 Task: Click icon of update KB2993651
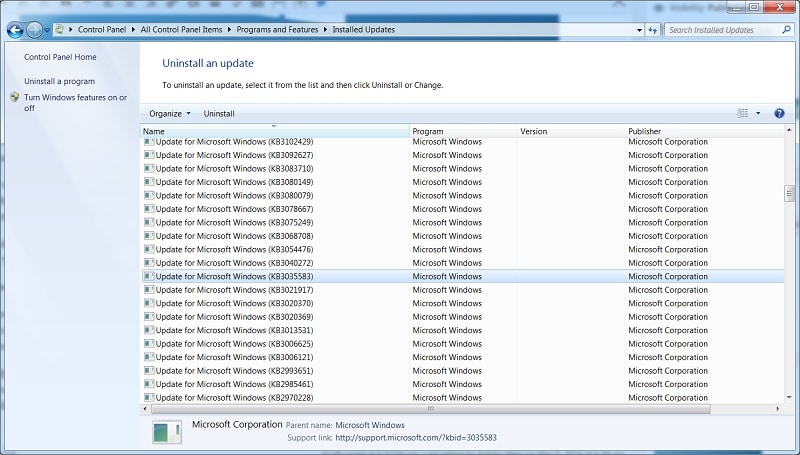point(149,371)
